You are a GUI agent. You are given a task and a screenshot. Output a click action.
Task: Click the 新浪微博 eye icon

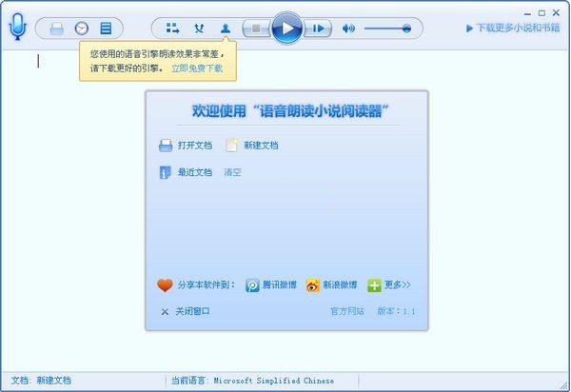coord(313,285)
